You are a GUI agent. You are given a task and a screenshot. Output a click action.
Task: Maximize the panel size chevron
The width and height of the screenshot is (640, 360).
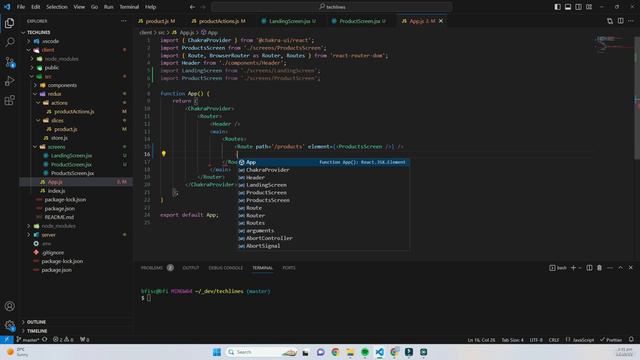point(620,268)
